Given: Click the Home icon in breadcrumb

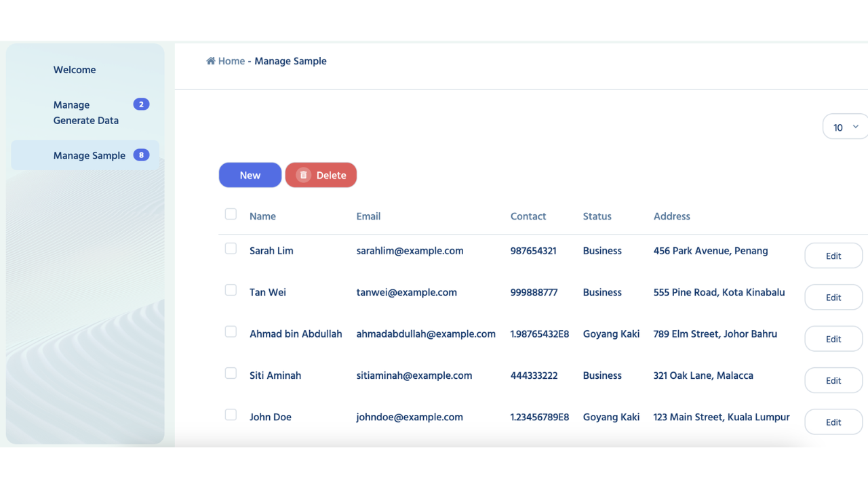Looking at the screenshot, I should tap(211, 61).
